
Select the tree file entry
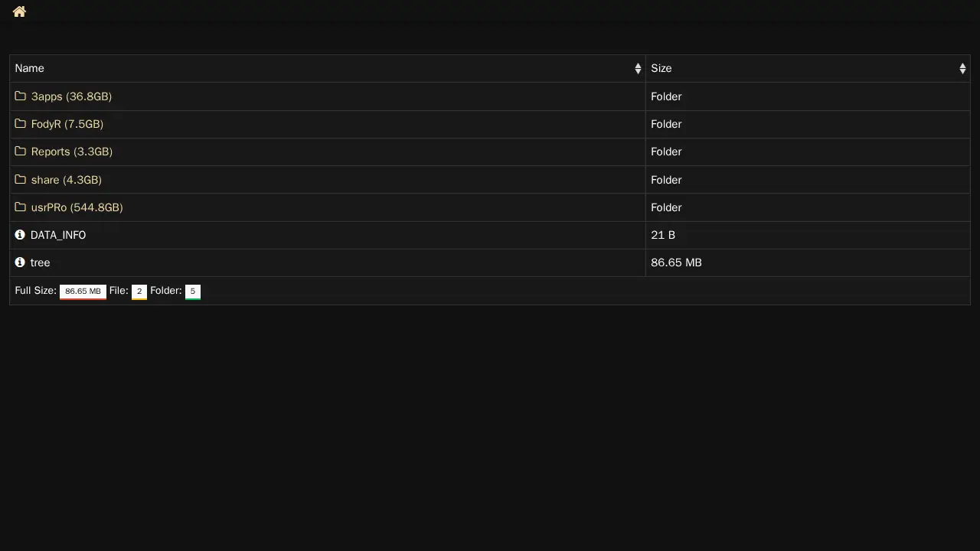(41, 262)
